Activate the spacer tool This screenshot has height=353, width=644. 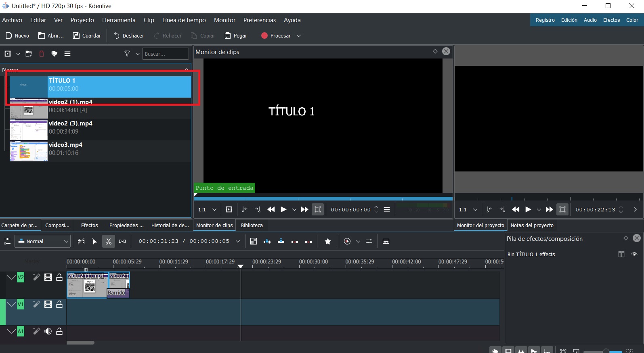point(122,241)
